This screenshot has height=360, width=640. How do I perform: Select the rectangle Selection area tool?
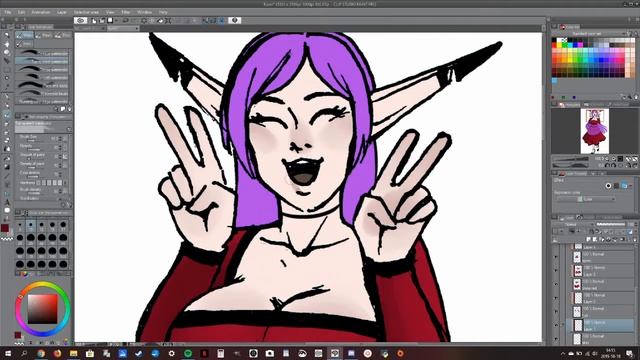(x=7, y=70)
